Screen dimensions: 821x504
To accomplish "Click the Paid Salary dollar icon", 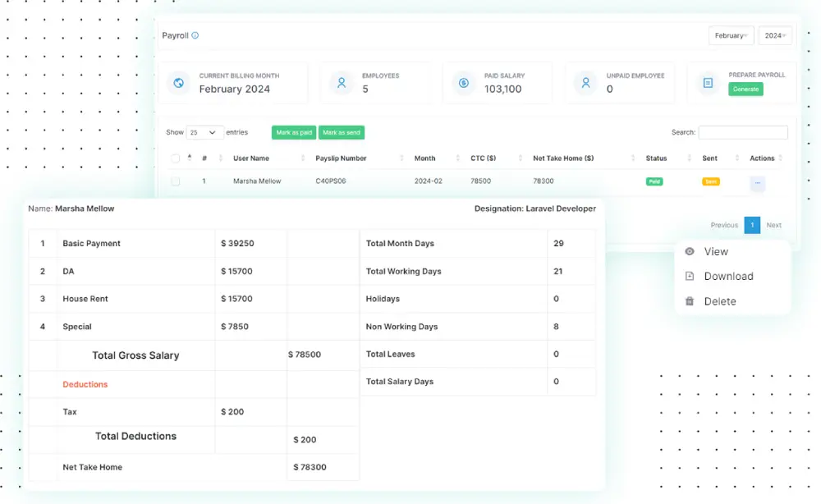I will pos(464,83).
